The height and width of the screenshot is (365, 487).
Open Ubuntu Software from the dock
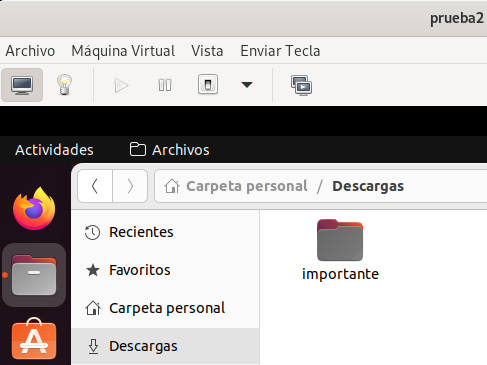(x=34, y=338)
